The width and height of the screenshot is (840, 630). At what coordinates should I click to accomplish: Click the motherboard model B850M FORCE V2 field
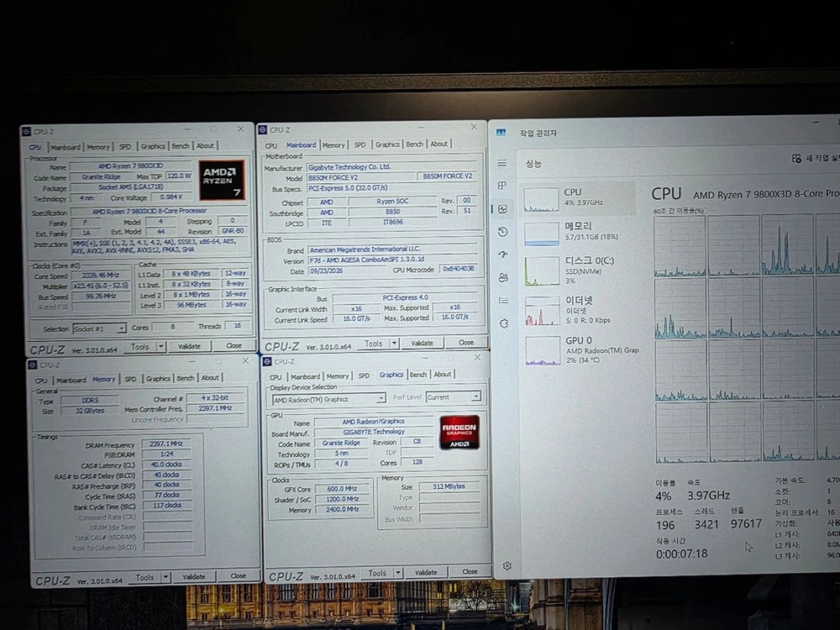tap(361, 177)
